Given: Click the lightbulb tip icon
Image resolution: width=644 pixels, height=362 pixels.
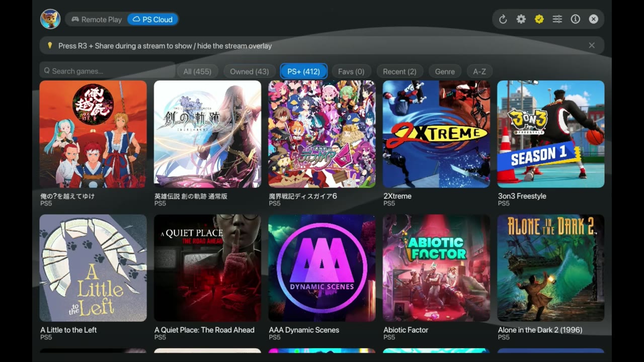Looking at the screenshot, I should point(50,45).
